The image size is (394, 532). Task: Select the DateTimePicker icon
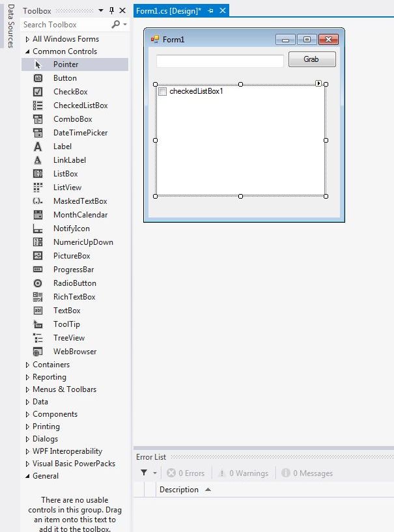(38, 133)
